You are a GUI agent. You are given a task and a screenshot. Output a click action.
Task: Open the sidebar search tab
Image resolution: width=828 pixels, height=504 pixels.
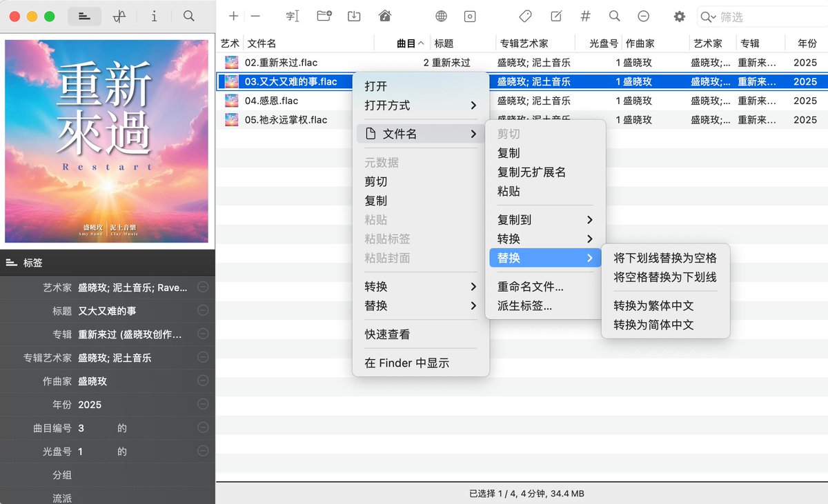[188, 17]
